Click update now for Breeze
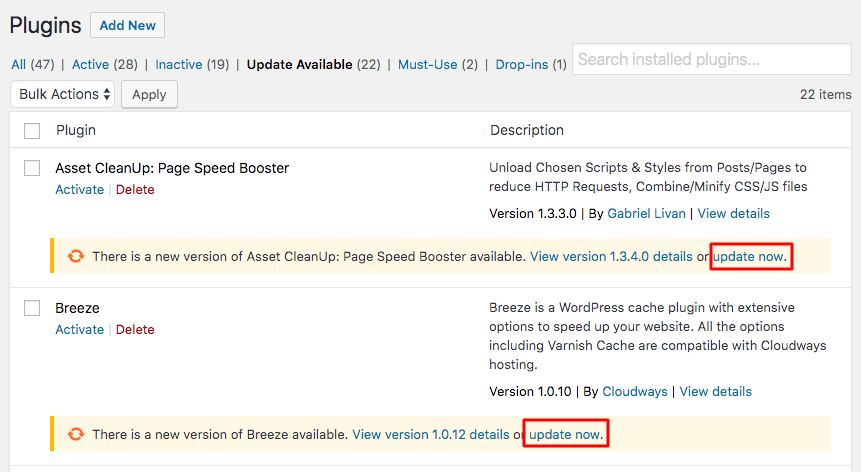 click(566, 434)
